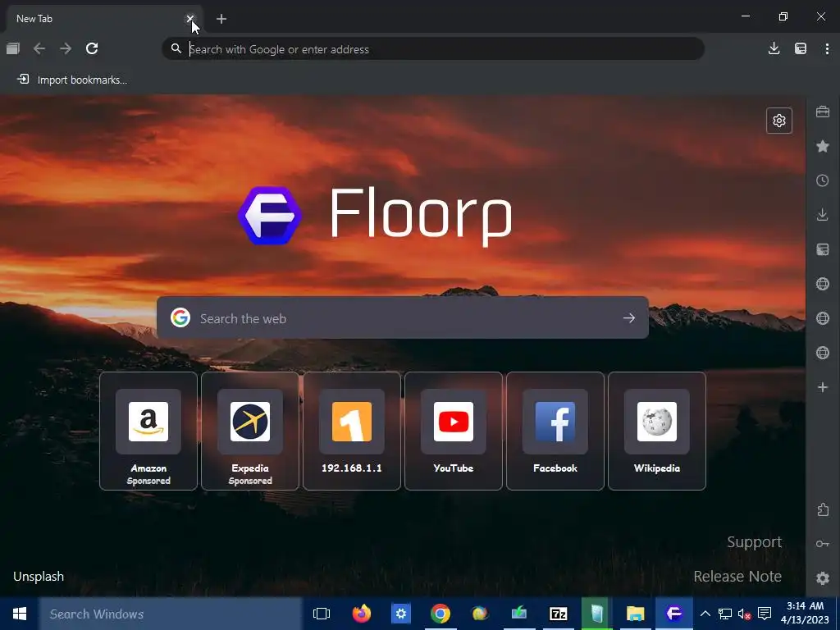Image resolution: width=840 pixels, height=630 pixels.
Task: Open 7-Zip from the taskbar
Action: pyautogui.click(x=558, y=614)
